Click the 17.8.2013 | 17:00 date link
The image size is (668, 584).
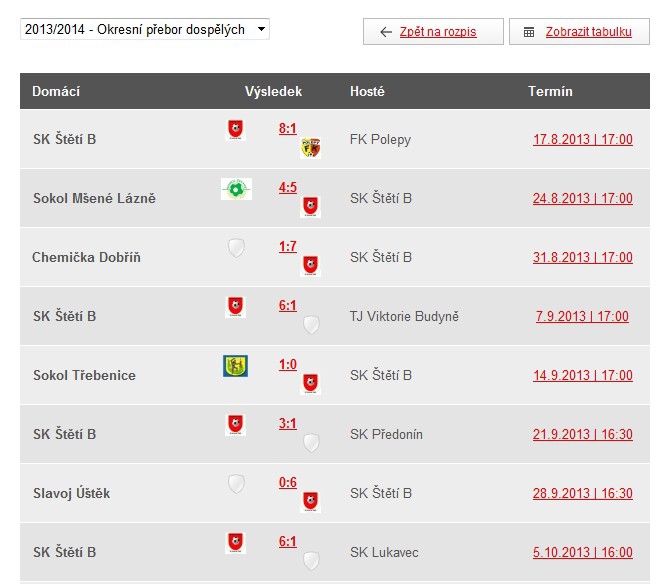click(582, 140)
